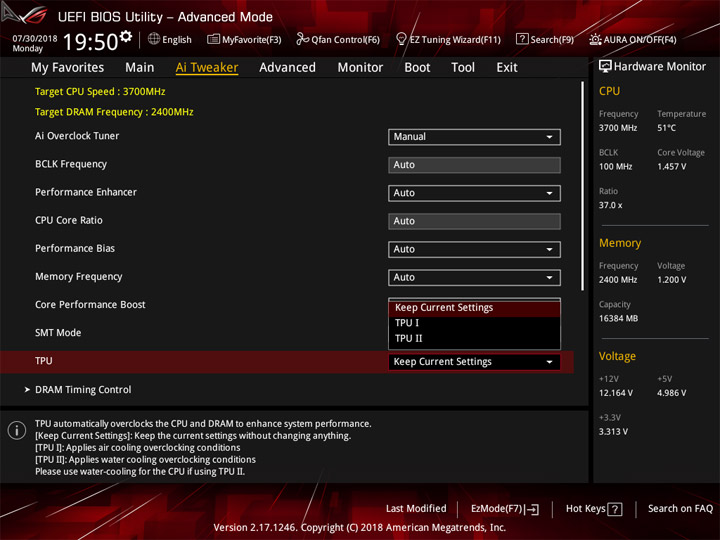The height and width of the screenshot is (540, 720).
Task: Open the Monitor tab
Action: 360,68
